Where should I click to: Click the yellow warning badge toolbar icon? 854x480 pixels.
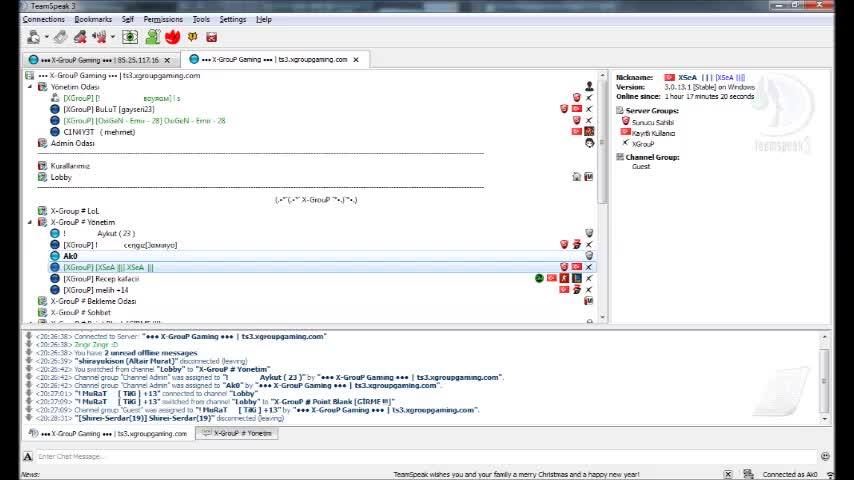(x=192, y=37)
